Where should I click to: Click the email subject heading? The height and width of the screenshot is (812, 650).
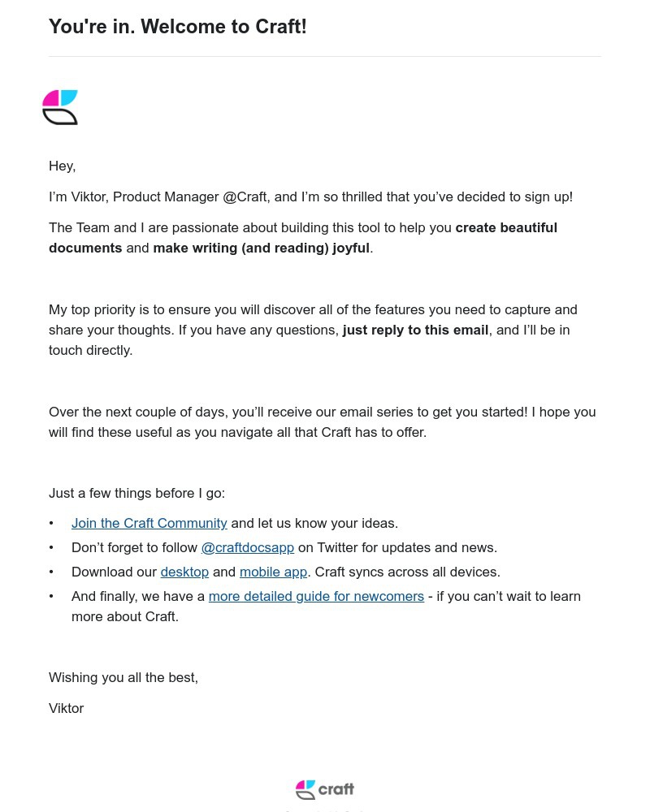coord(178,27)
